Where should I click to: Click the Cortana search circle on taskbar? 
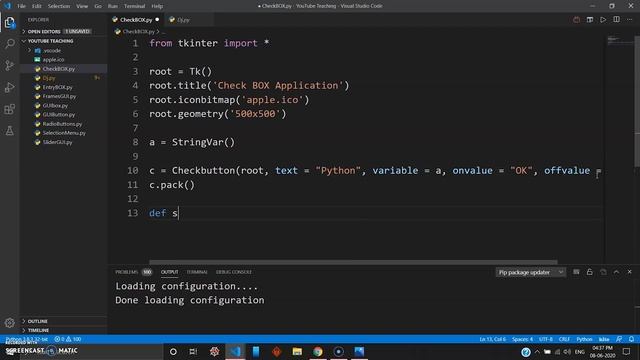pos(173,351)
